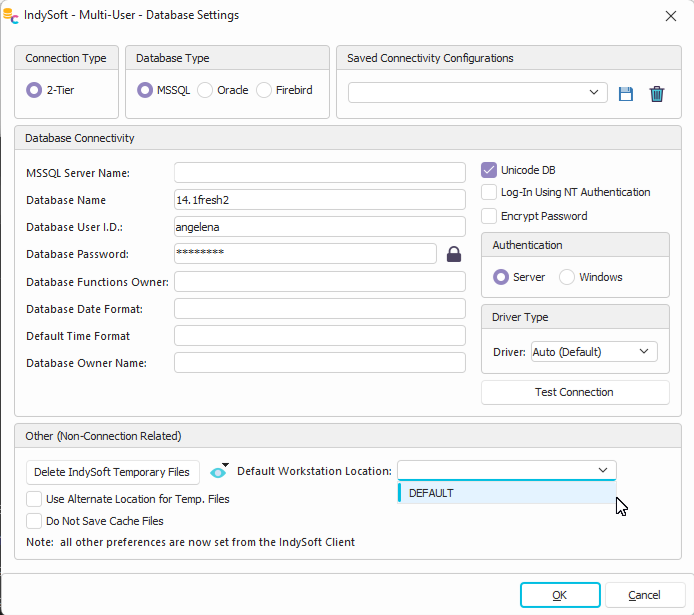Tick Use Alternate Location for Temp. Files

click(x=35, y=499)
